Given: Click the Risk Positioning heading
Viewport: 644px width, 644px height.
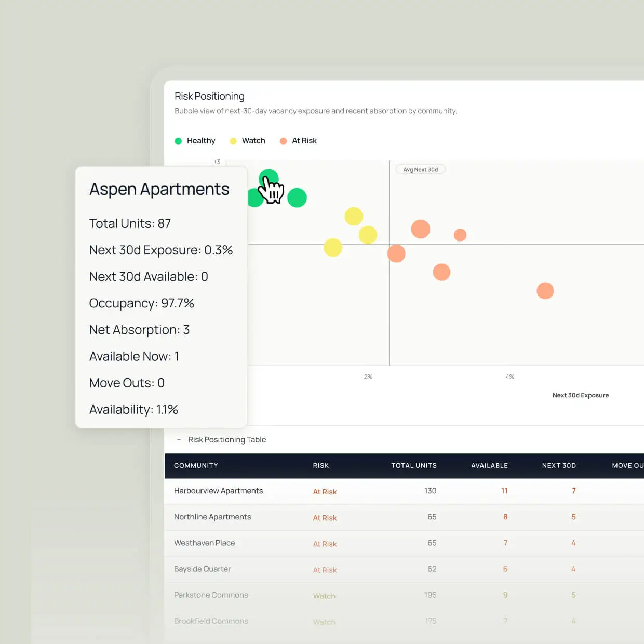Looking at the screenshot, I should (x=209, y=96).
